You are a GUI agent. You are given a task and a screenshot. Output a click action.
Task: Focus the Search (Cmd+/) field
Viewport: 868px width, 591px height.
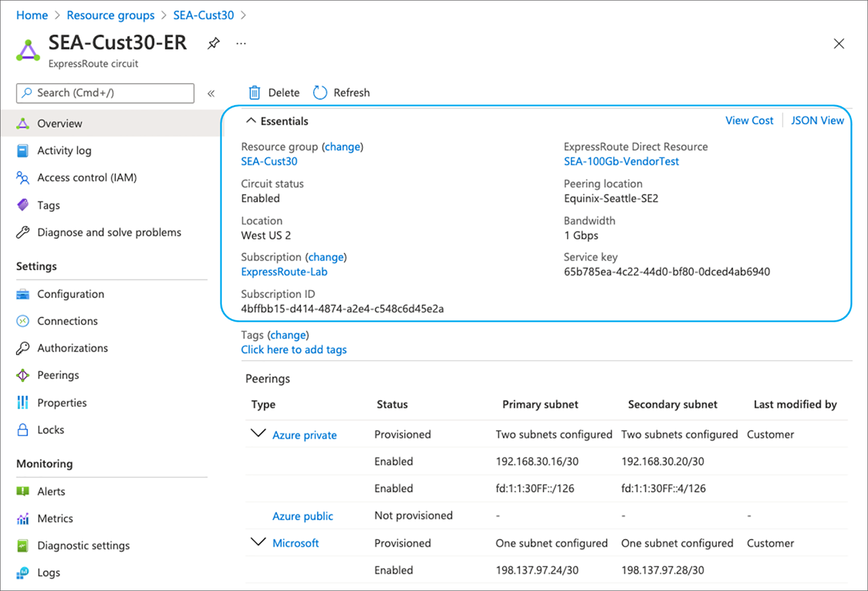click(105, 93)
